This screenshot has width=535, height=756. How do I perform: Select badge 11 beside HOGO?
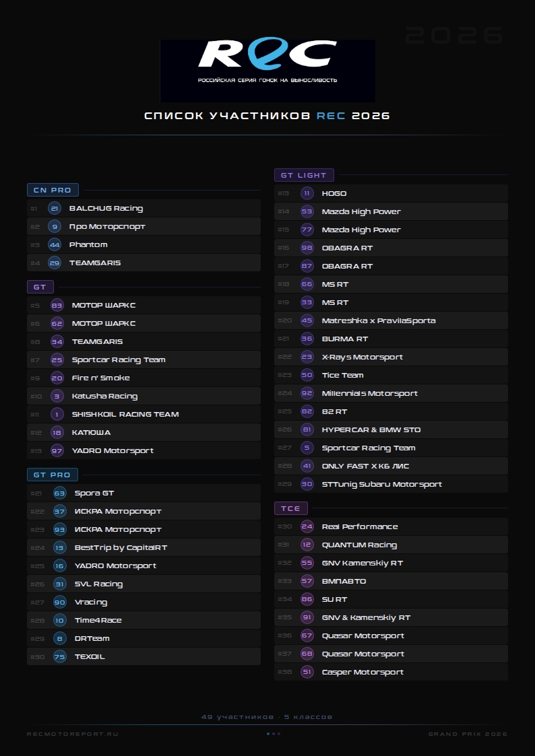coord(307,193)
